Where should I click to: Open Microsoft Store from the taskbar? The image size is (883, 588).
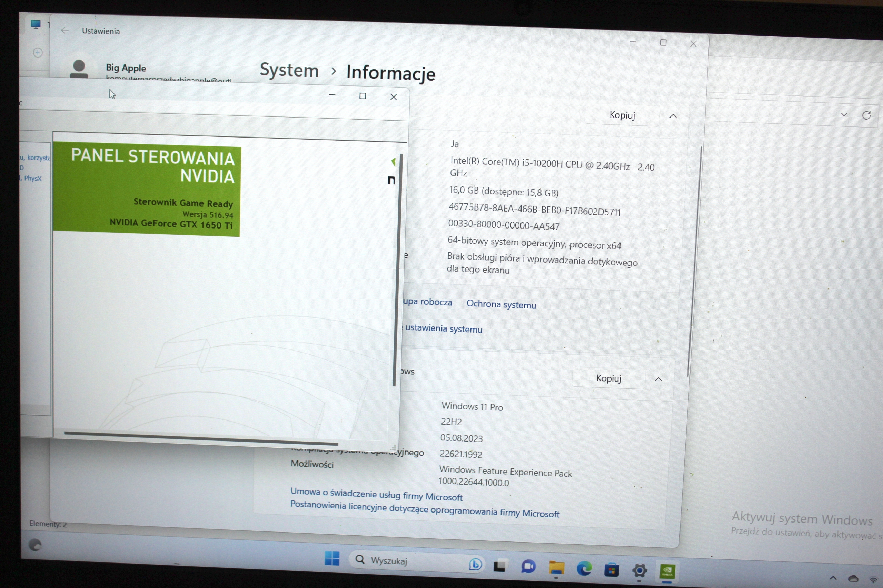point(612,570)
